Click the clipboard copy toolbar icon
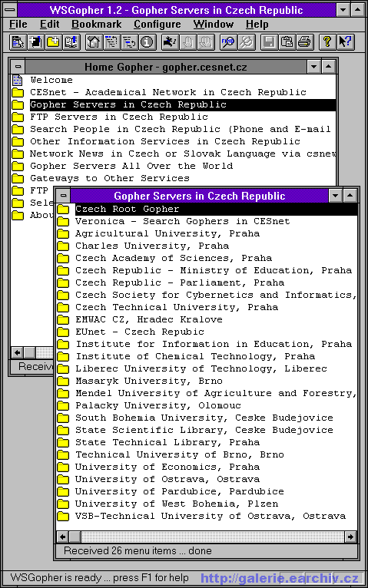Image resolution: width=368 pixels, height=588 pixels. 287,42
